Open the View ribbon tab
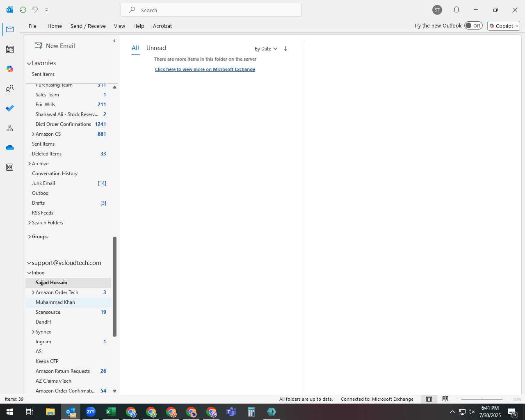This screenshot has height=420, width=525. pos(119,26)
